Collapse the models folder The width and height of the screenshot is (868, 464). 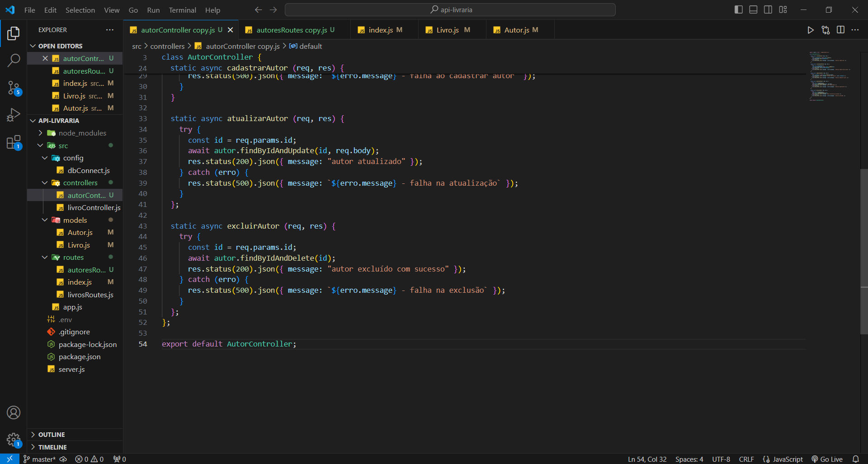[75, 220]
